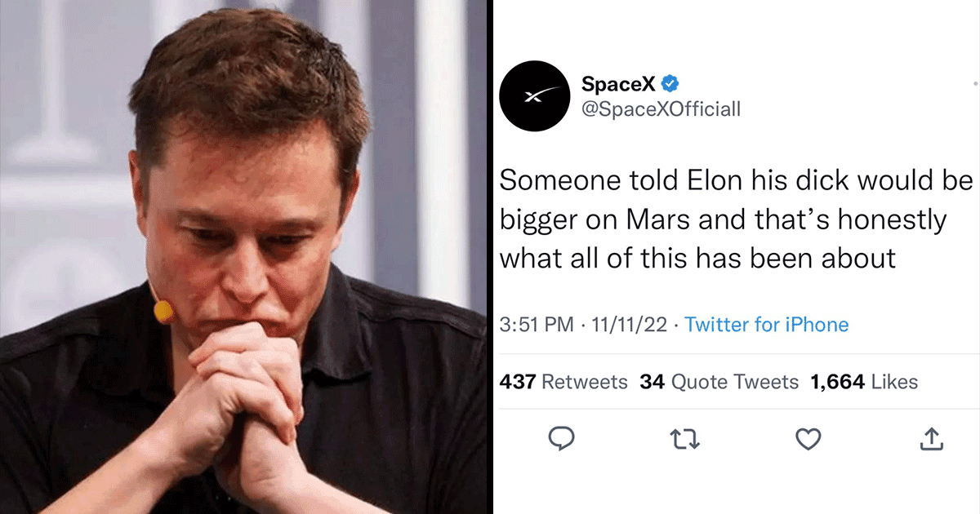
Task: Select the retweet arrows icon
Action: pyautogui.click(x=685, y=439)
